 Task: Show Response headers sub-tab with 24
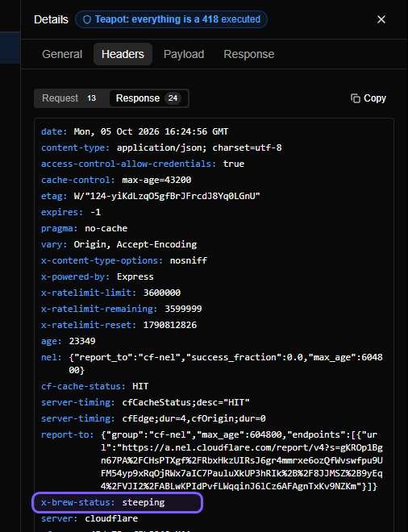tap(148, 98)
